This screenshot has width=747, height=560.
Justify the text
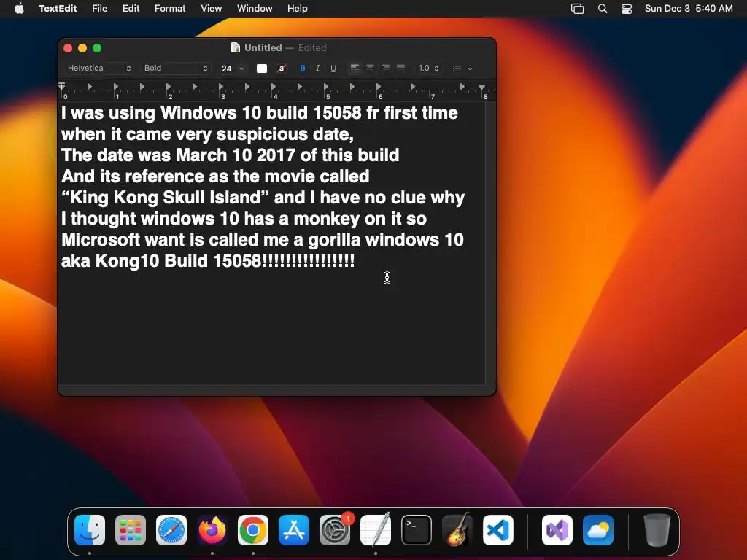pos(401,68)
